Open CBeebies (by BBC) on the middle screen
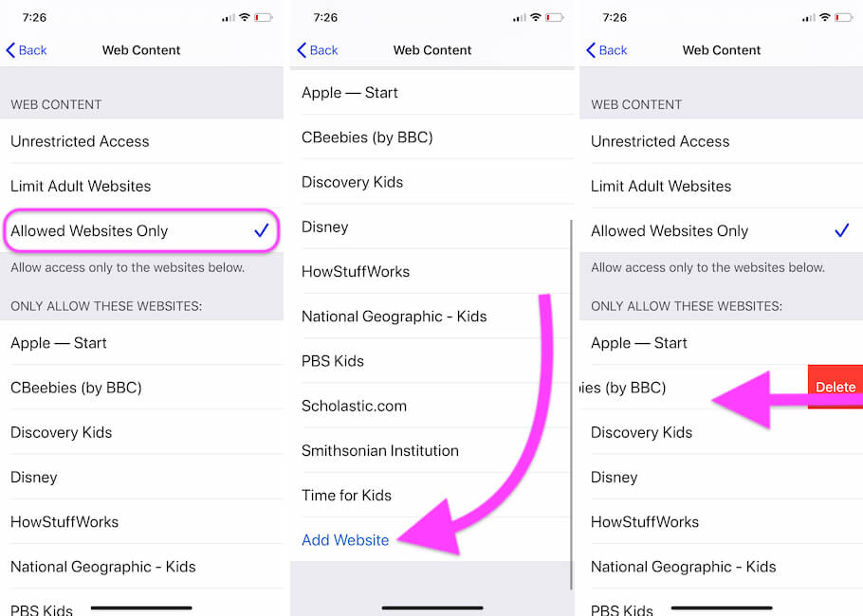 (432, 137)
